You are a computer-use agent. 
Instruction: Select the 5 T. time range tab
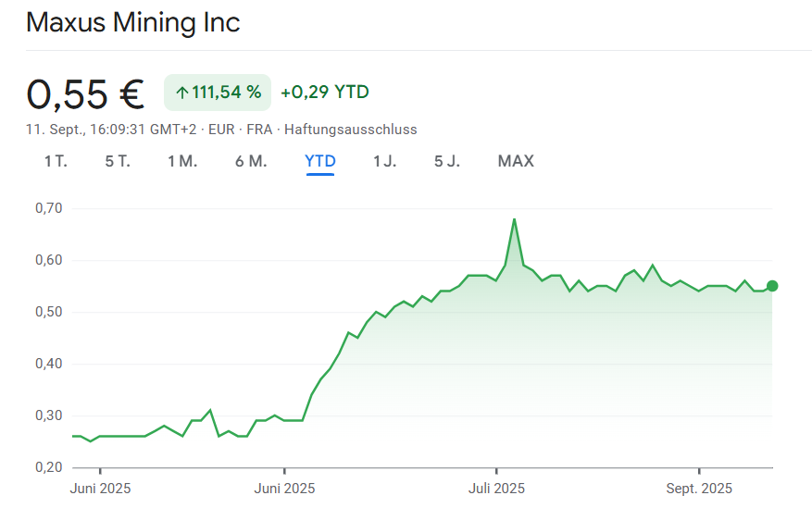[118, 161]
